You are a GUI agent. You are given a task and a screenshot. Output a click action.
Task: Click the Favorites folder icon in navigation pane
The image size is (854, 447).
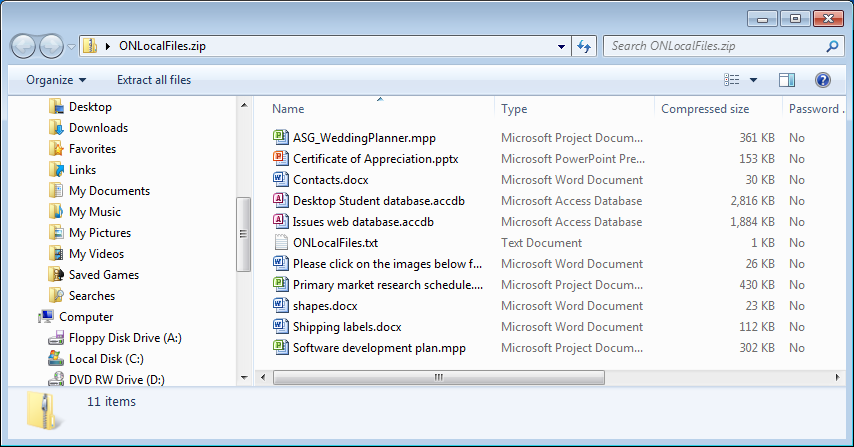coord(56,149)
